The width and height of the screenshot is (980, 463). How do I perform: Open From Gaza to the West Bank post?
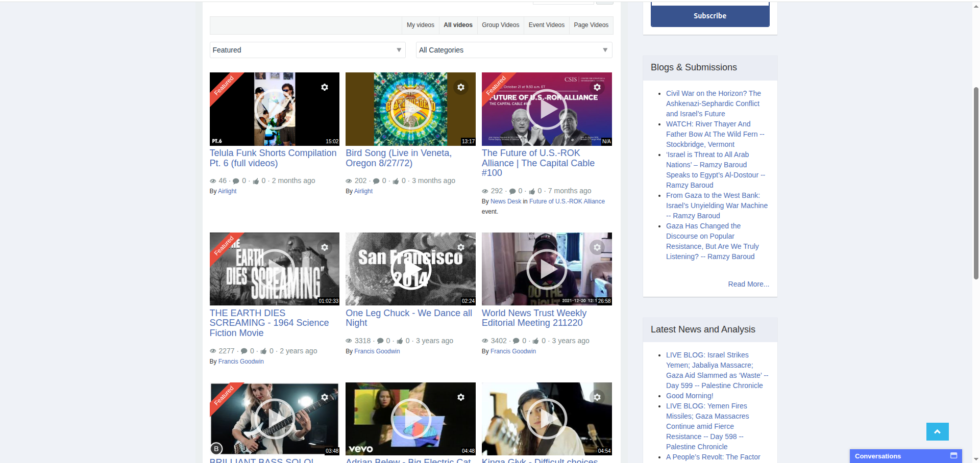(717, 205)
